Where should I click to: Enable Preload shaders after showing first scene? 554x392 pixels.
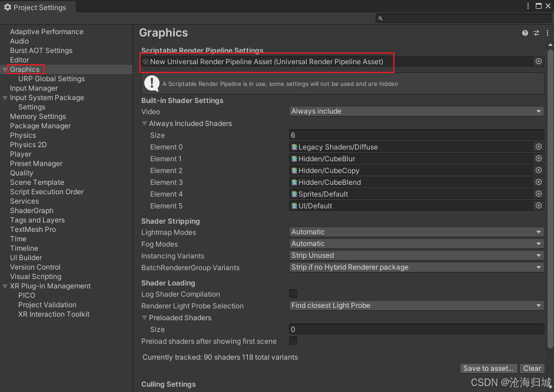click(x=293, y=341)
